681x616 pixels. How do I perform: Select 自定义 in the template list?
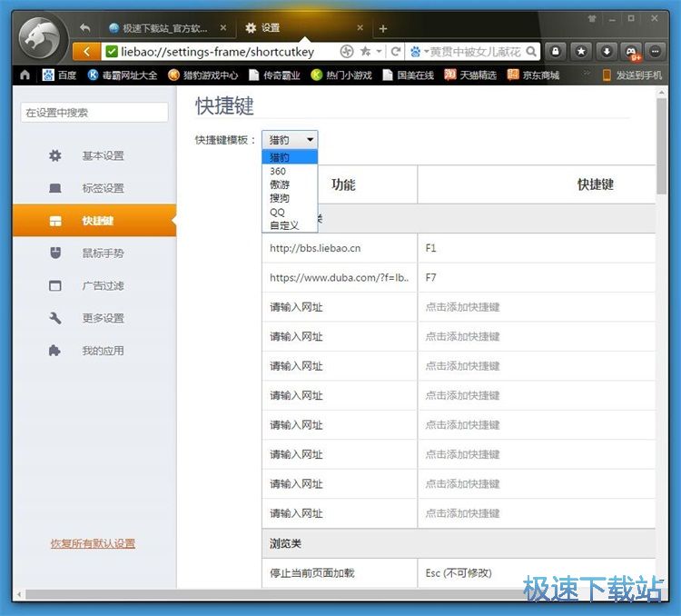coord(290,225)
